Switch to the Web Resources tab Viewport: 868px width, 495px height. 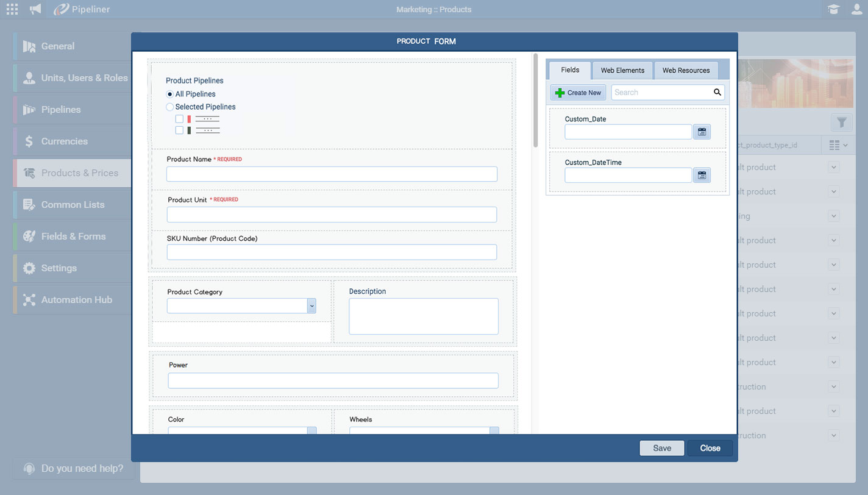686,70
